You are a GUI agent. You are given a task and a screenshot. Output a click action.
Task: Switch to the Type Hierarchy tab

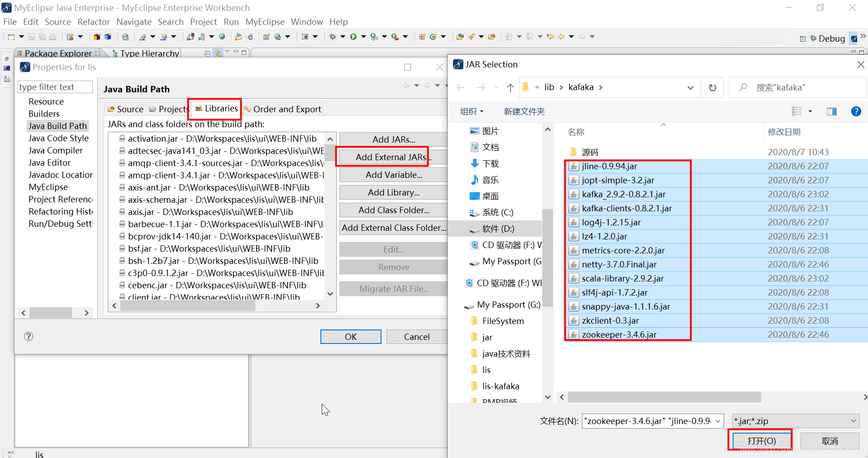click(146, 53)
